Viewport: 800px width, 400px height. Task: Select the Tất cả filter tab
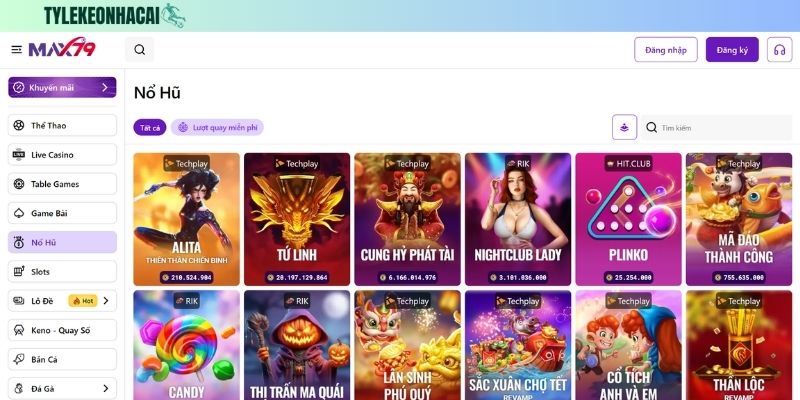click(149, 128)
